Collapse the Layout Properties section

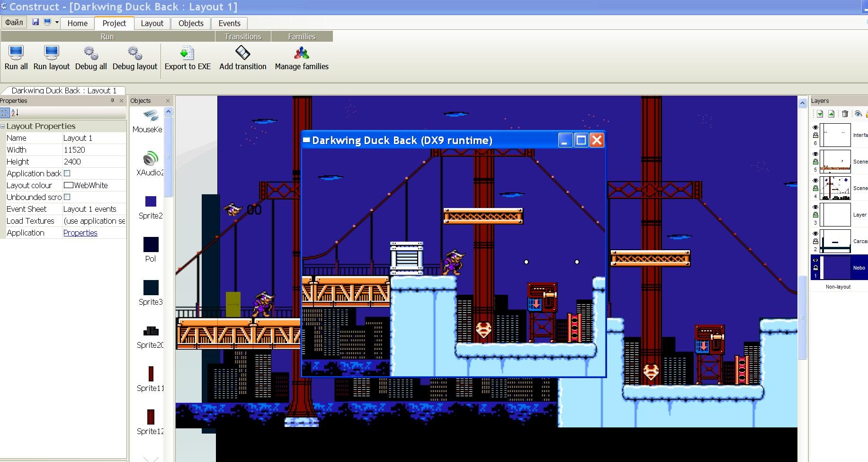click(3, 126)
